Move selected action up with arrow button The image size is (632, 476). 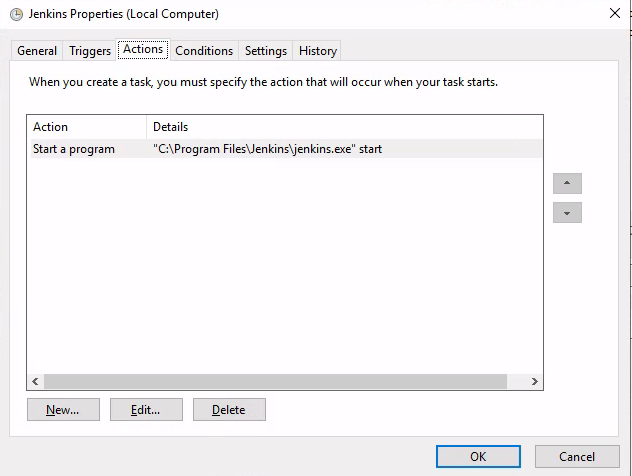[x=567, y=183]
